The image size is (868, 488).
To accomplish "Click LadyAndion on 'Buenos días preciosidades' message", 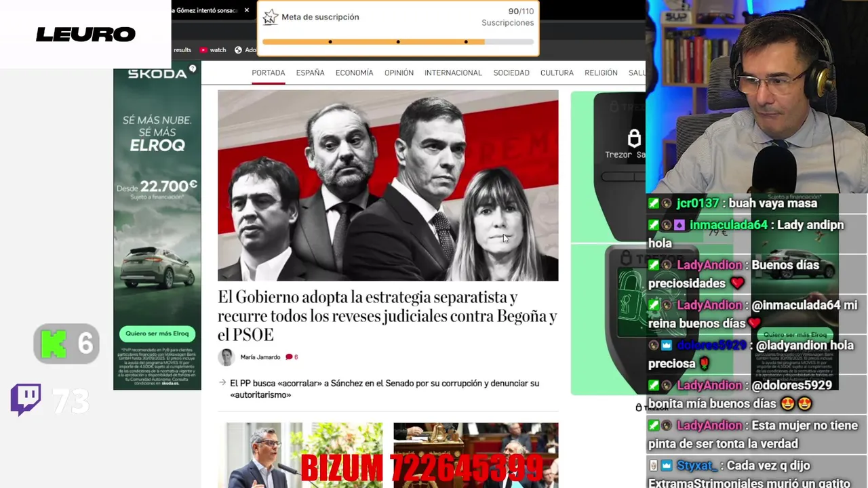I will click(x=709, y=265).
